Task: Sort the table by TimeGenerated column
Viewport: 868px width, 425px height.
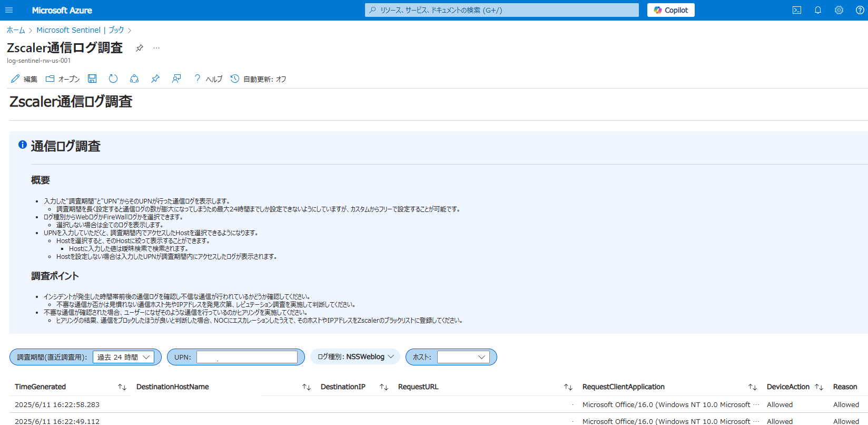Action: 122,387
